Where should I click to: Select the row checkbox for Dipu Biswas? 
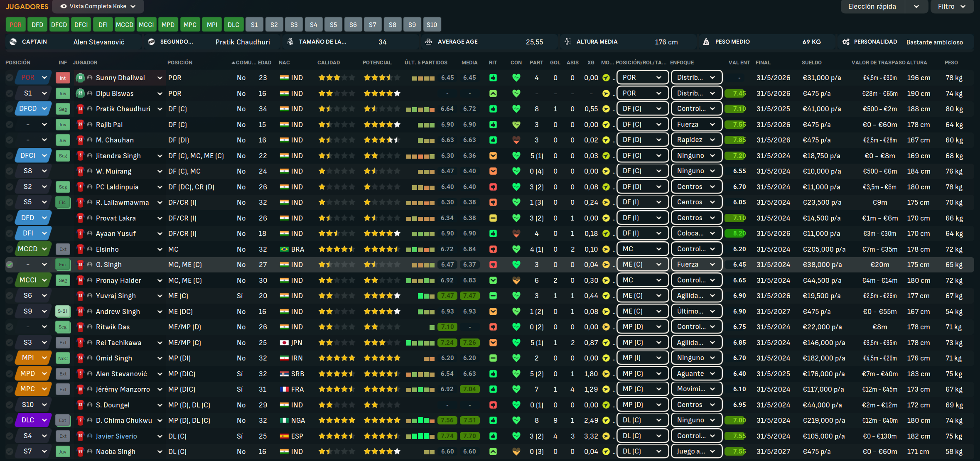pyautogui.click(x=10, y=93)
